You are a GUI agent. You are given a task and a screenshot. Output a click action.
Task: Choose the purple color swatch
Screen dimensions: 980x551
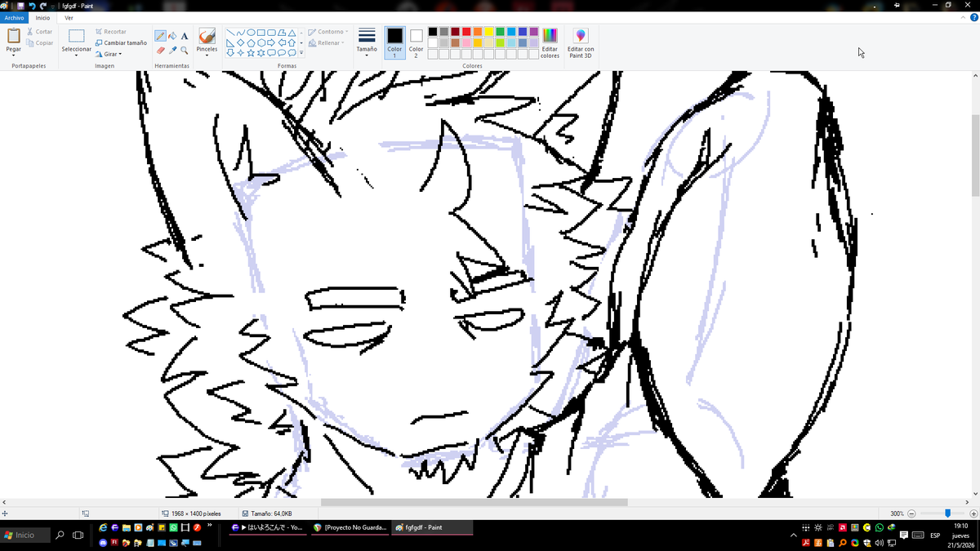pyautogui.click(x=533, y=32)
